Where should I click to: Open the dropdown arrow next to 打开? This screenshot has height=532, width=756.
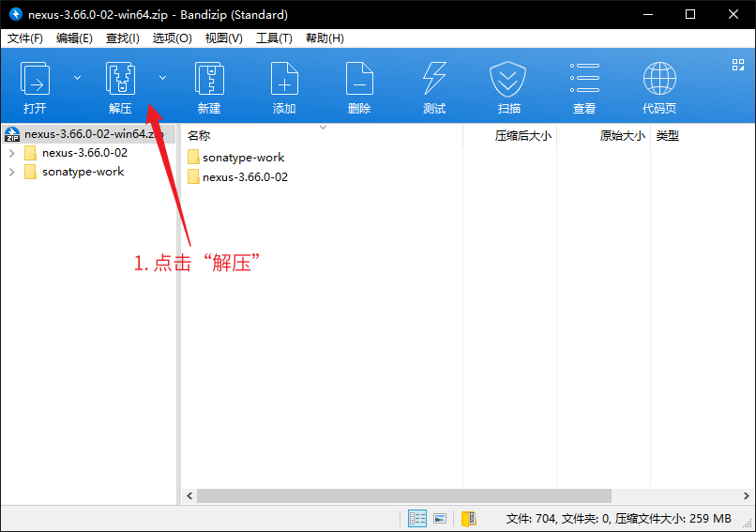coord(77,78)
